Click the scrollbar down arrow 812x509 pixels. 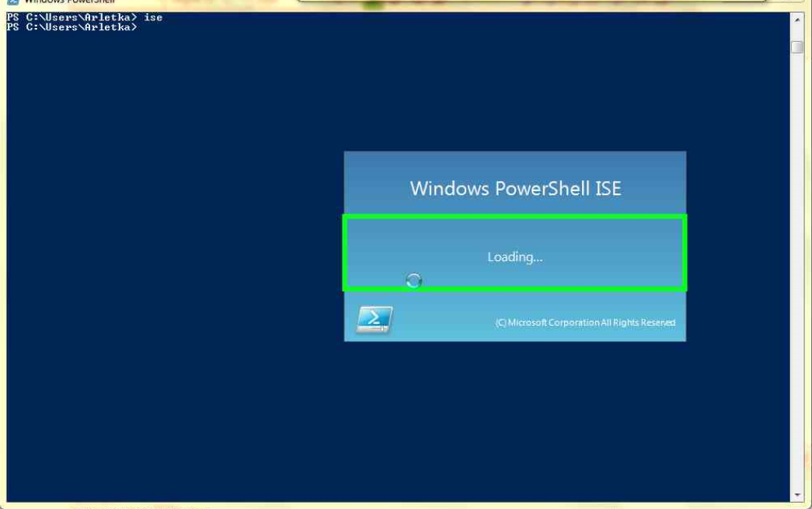tap(797, 494)
